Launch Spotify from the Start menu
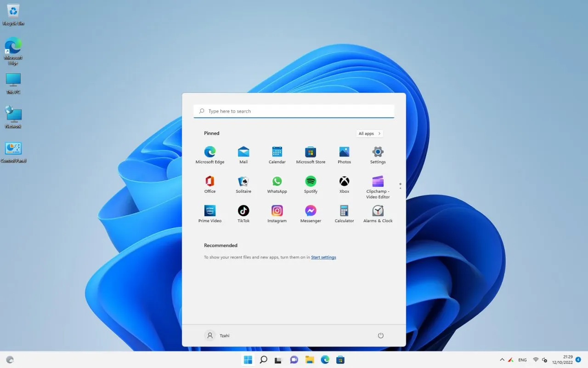This screenshot has width=588, height=368. point(311,182)
